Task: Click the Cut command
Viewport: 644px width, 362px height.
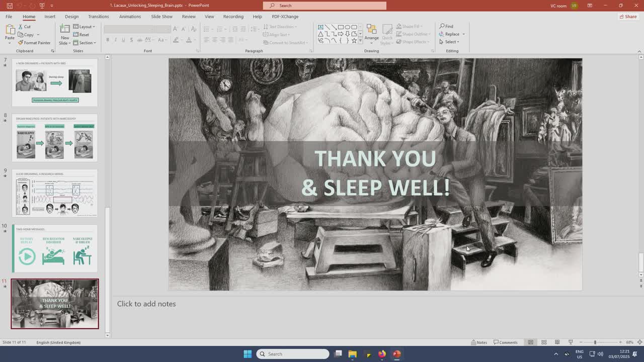Action: pyautogui.click(x=24, y=27)
